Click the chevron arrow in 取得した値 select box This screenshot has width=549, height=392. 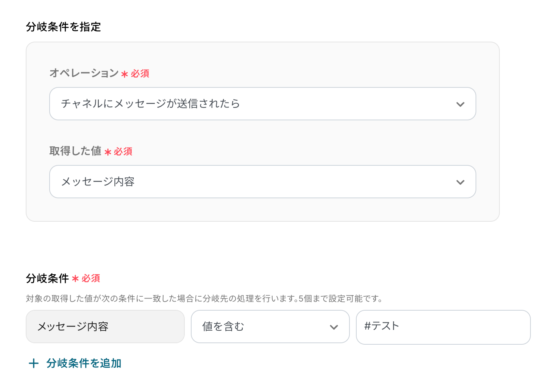point(460,182)
